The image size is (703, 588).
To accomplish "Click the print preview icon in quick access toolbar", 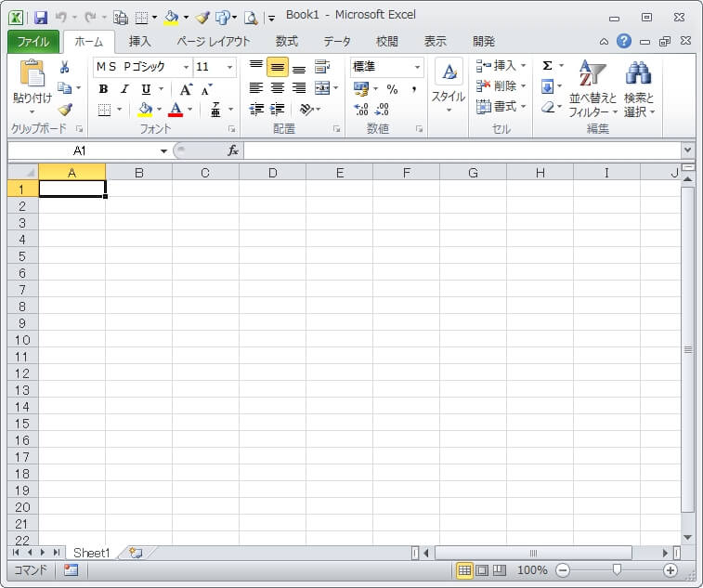I will (251, 18).
